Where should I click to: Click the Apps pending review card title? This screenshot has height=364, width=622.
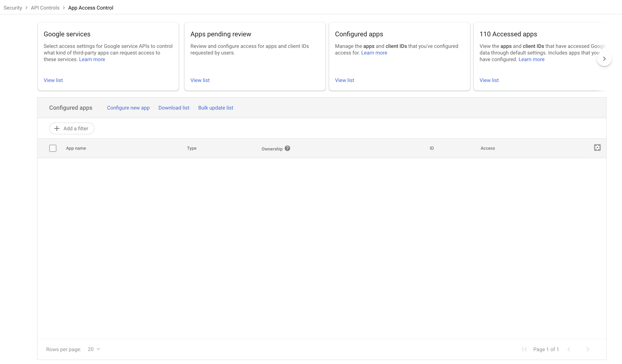coord(221,34)
